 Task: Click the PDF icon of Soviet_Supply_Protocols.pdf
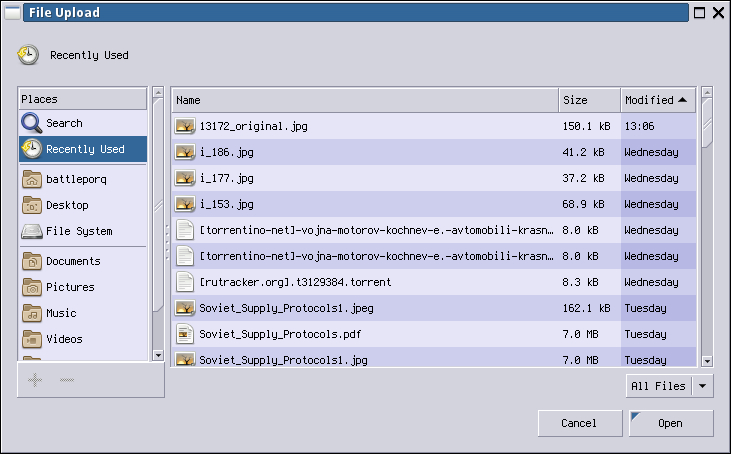click(185, 334)
